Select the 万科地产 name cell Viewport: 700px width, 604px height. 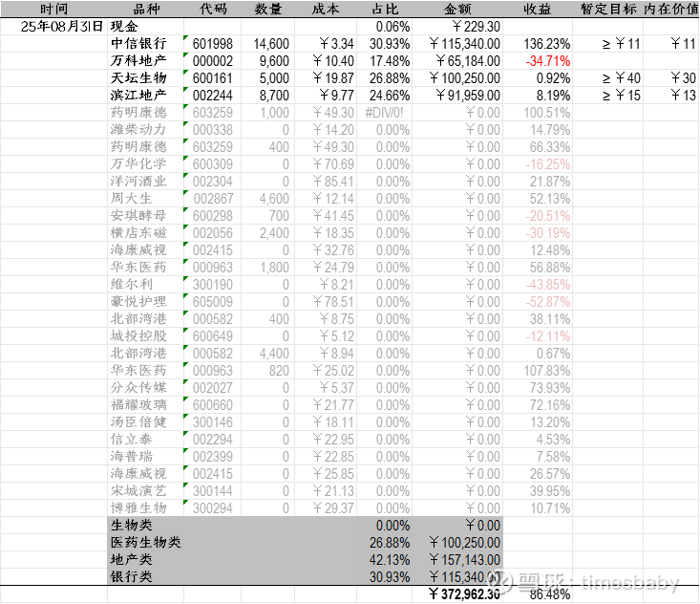coord(145,61)
